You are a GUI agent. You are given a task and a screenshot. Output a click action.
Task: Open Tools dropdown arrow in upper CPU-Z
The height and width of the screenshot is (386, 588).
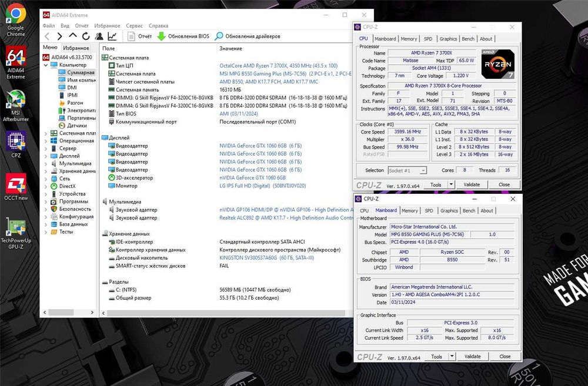(x=451, y=184)
